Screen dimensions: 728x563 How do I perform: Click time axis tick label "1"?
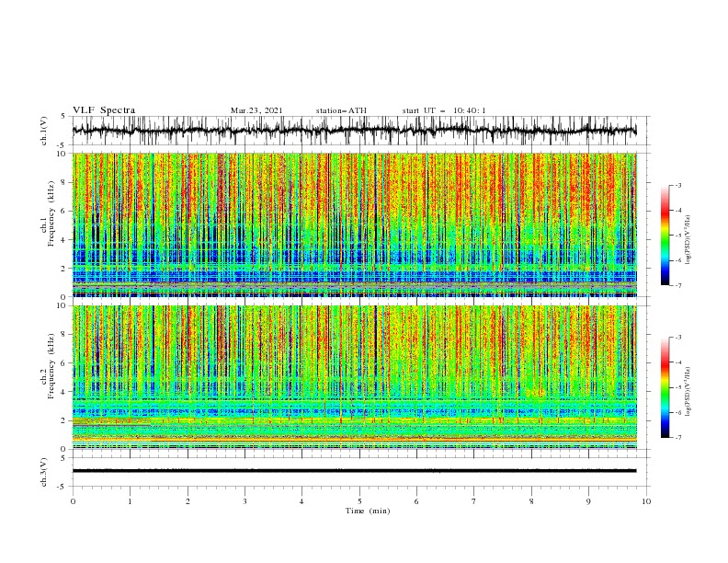130,501
